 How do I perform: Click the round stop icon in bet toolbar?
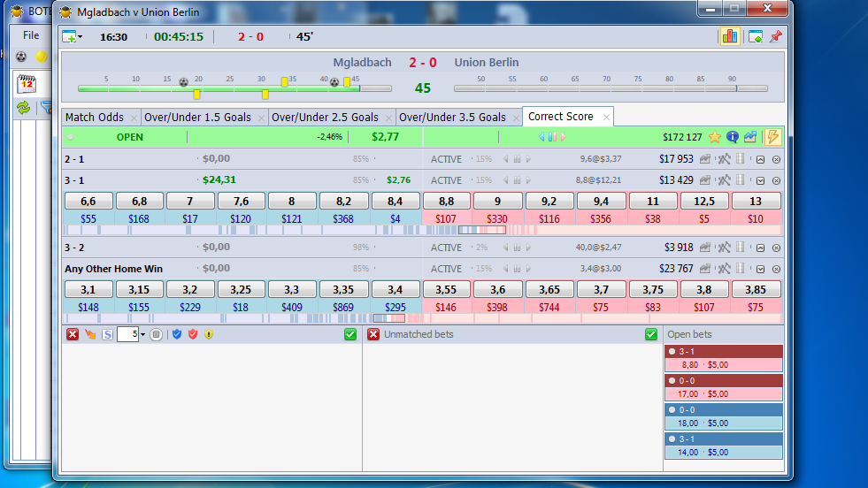[156, 334]
